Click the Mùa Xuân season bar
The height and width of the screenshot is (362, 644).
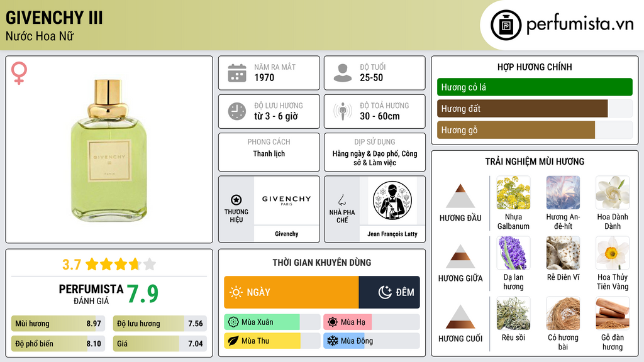tap(272, 322)
